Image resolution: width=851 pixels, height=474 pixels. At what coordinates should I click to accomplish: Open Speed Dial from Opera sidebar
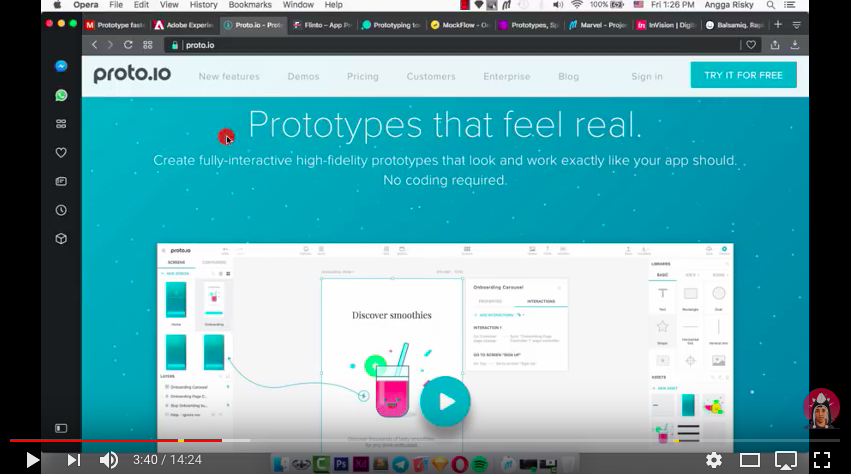point(61,124)
